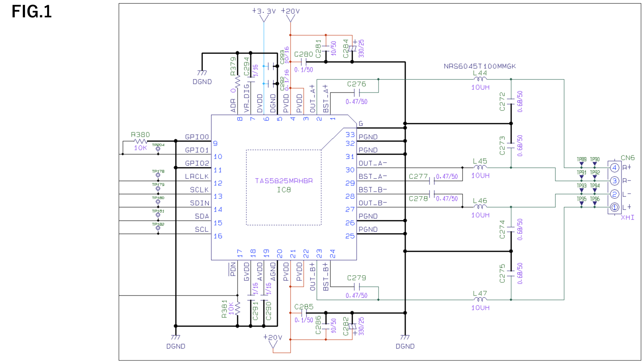
Task: Select the C286 capacitor designator
Action: tap(318, 325)
